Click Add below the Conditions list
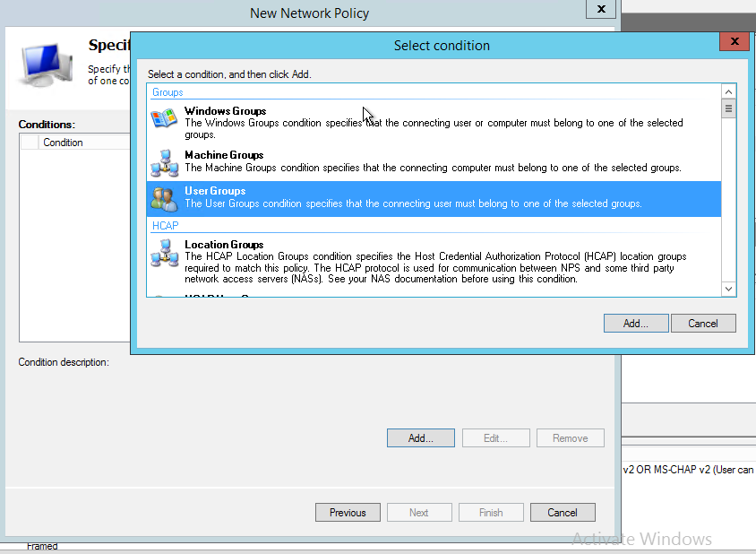 (x=420, y=438)
